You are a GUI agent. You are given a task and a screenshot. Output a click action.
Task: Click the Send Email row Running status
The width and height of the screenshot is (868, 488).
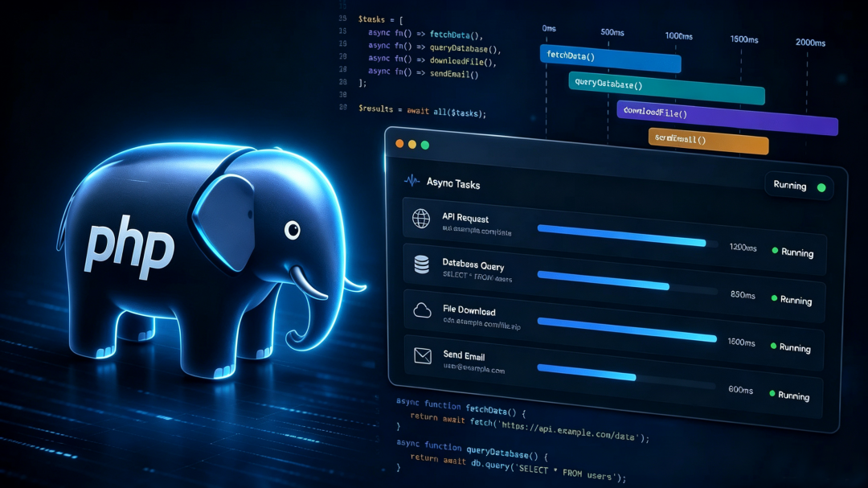coord(789,395)
